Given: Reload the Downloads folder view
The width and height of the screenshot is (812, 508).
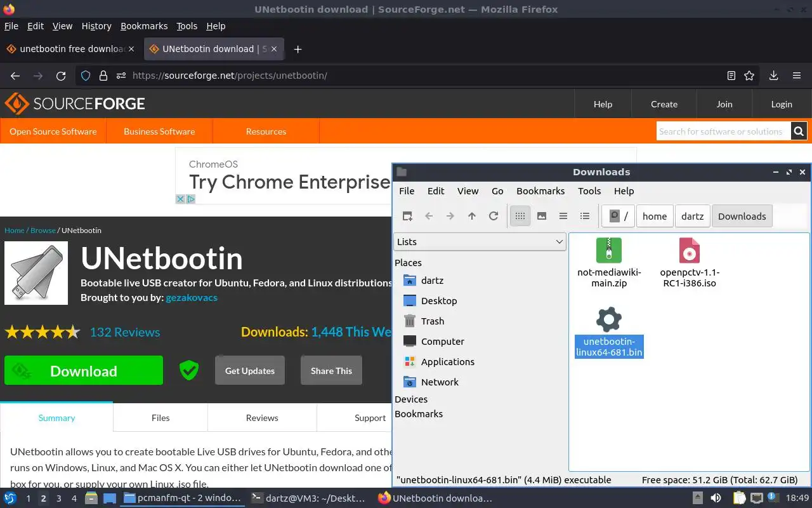Looking at the screenshot, I should click(494, 216).
